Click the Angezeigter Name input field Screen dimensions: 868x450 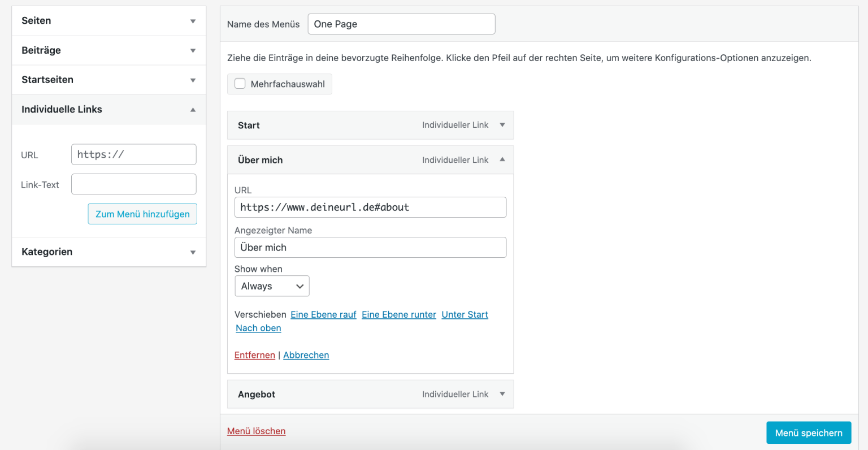(370, 248)
